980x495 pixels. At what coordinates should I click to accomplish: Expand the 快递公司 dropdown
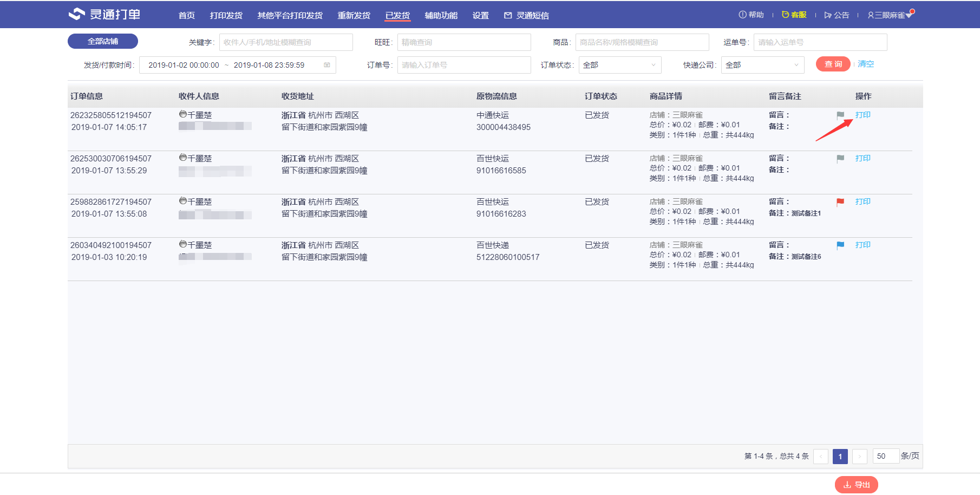tap(762, 65)
